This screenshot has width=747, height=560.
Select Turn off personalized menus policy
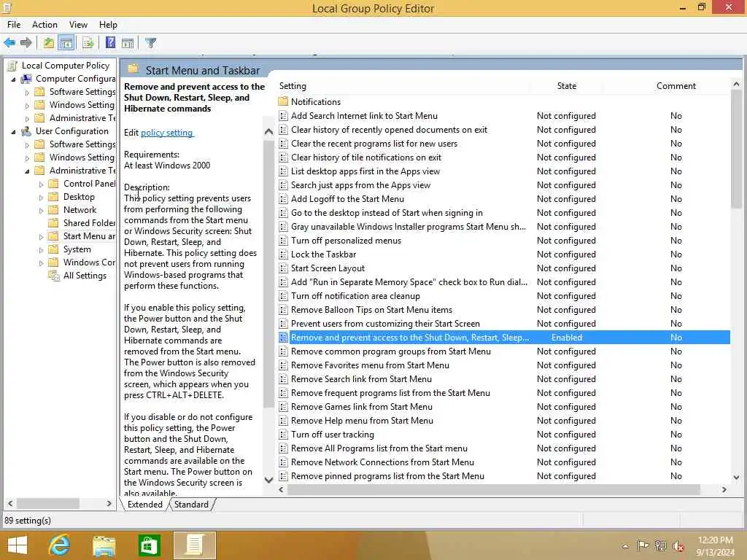tap(346, 241)
